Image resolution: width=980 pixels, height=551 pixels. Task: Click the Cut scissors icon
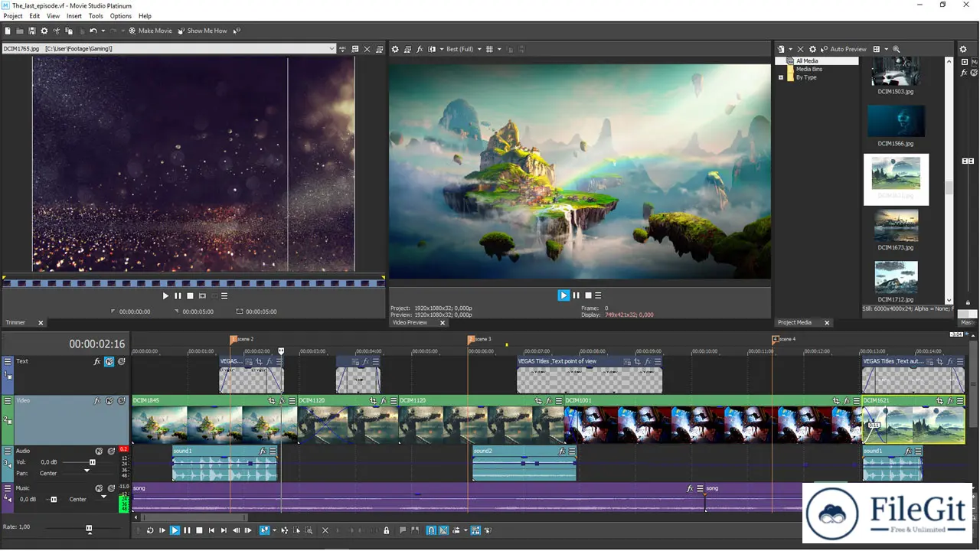click(57, 31)
